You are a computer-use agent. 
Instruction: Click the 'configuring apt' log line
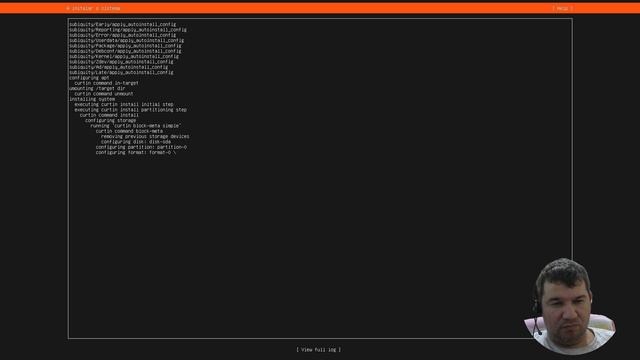point(89,78)
